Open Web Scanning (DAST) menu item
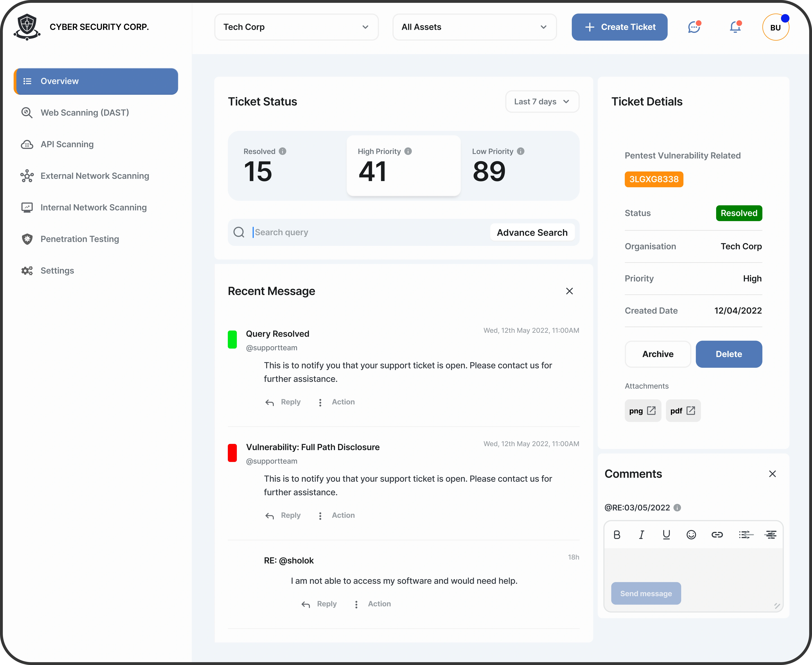 pyautogui.click(x=85, y=113)
